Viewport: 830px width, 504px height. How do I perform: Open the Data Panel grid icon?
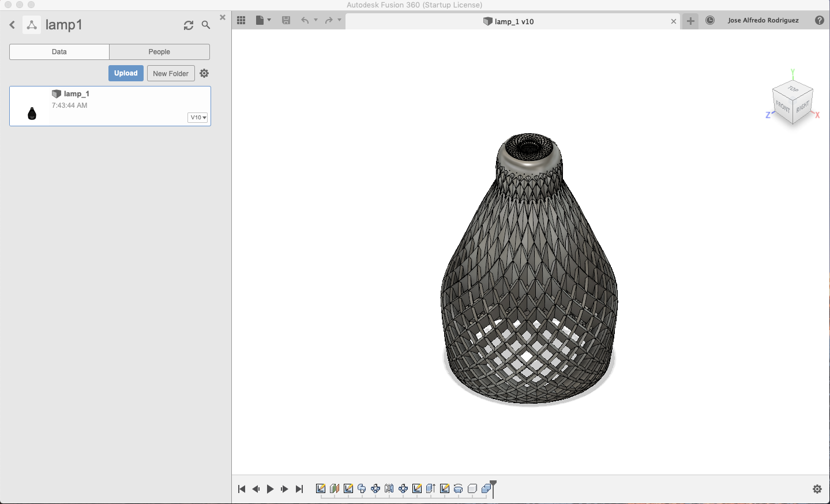pos(241,20)
